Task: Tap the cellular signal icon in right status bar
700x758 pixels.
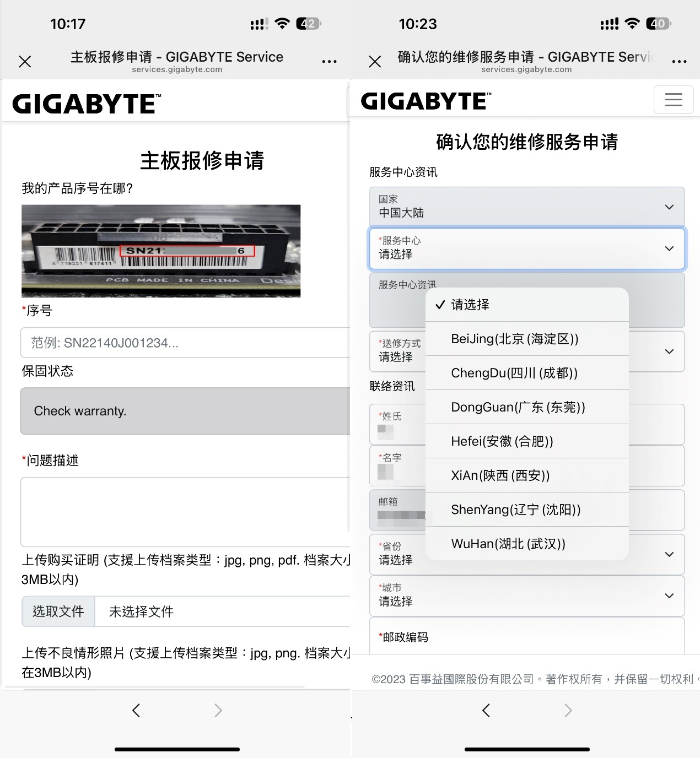Action: tap(609, 24)
